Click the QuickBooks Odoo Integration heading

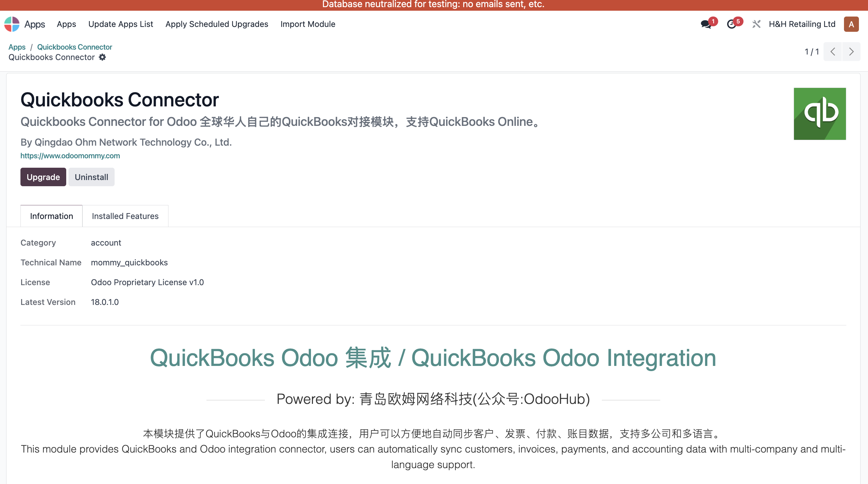pos(433,358)
